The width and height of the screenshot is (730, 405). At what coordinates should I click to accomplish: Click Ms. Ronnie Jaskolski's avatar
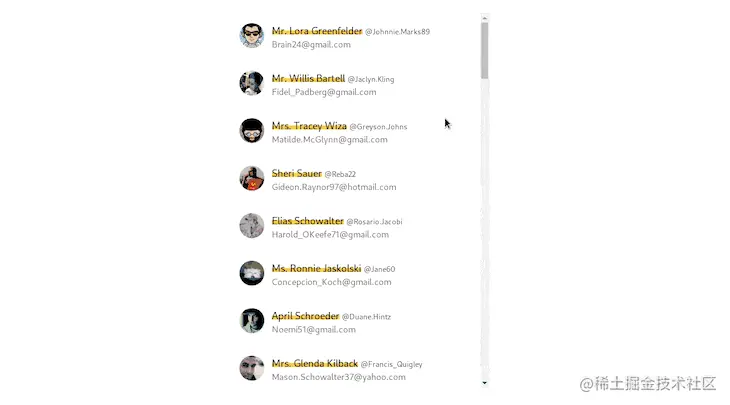[251, 273]
